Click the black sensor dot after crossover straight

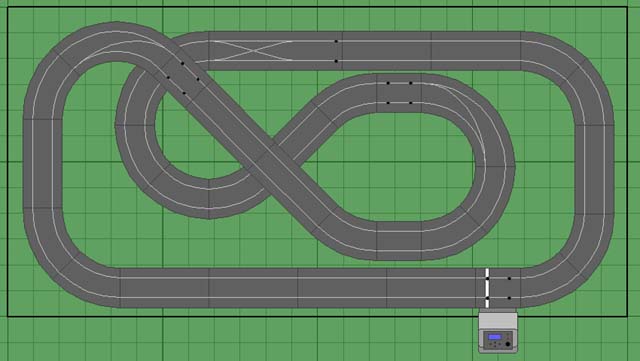[336, 41]
